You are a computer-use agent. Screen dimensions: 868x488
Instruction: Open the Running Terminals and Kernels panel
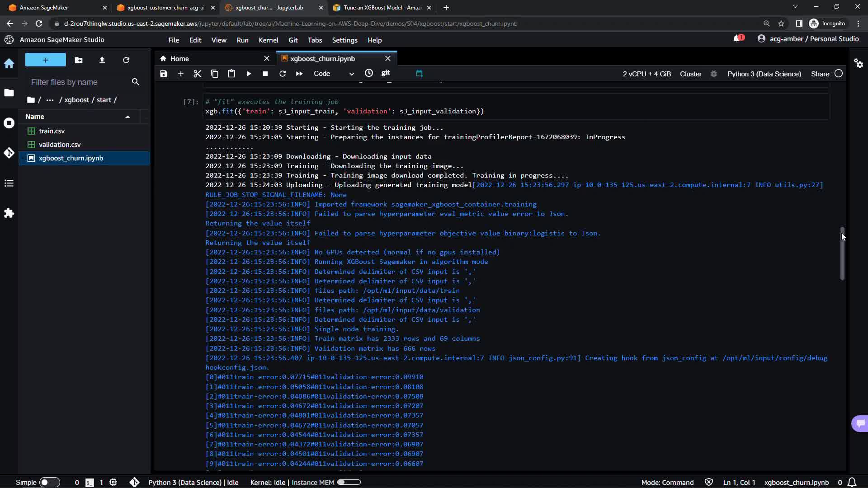coord(9,123)
